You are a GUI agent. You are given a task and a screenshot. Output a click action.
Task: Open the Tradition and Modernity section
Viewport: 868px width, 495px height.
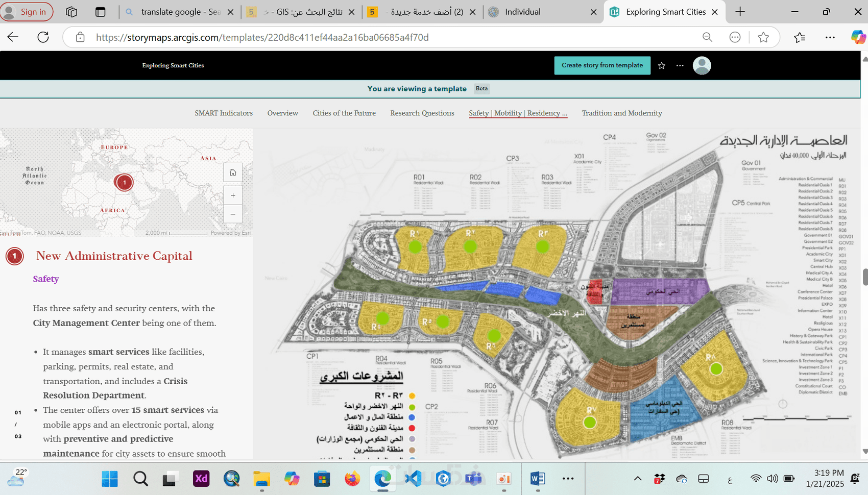click(x=622, y=113)
